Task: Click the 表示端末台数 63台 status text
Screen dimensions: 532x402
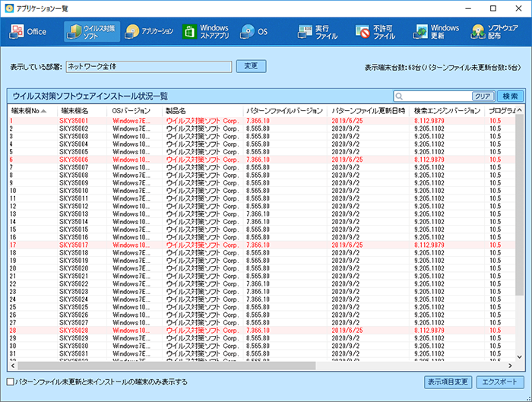Action: 442,68
